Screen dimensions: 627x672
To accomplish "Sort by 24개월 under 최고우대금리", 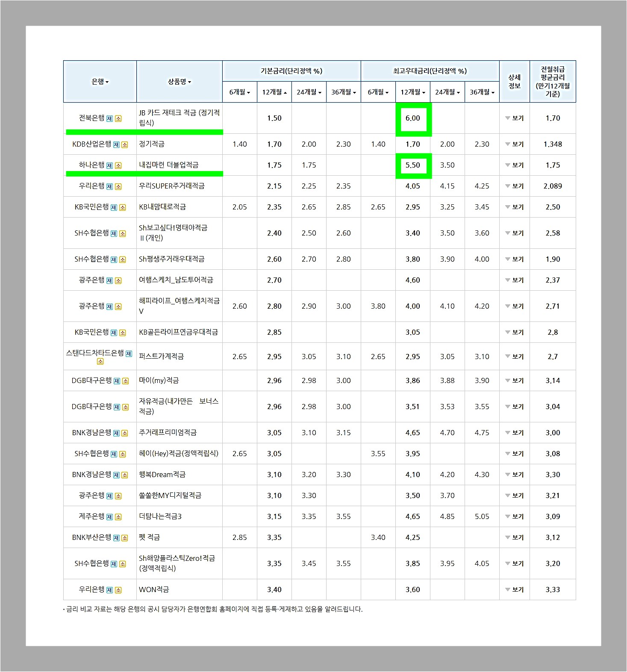I will 447,92.
